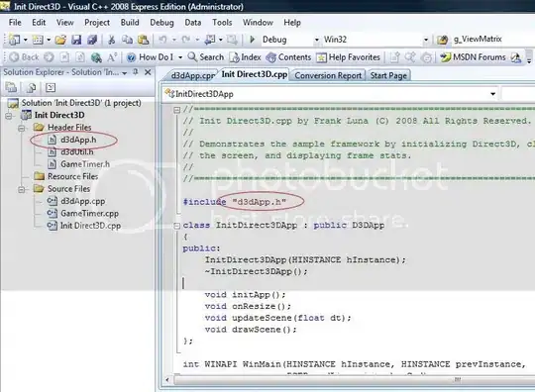Open help Contents
535x392 pixels.
(x=288, y=57)
